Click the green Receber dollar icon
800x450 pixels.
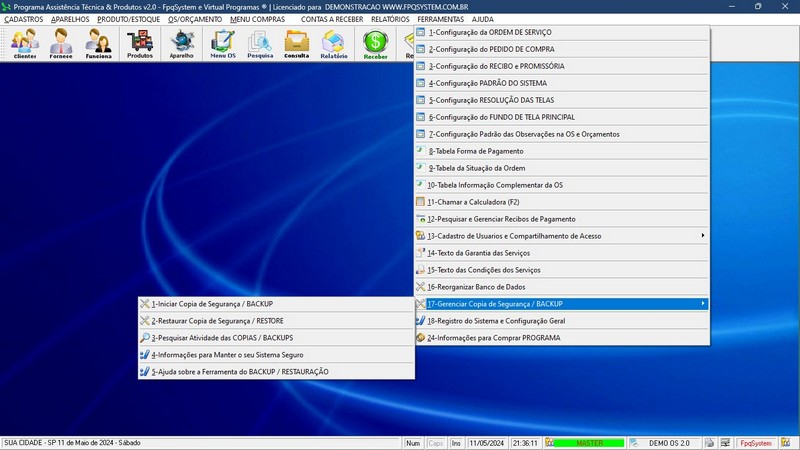375,43
